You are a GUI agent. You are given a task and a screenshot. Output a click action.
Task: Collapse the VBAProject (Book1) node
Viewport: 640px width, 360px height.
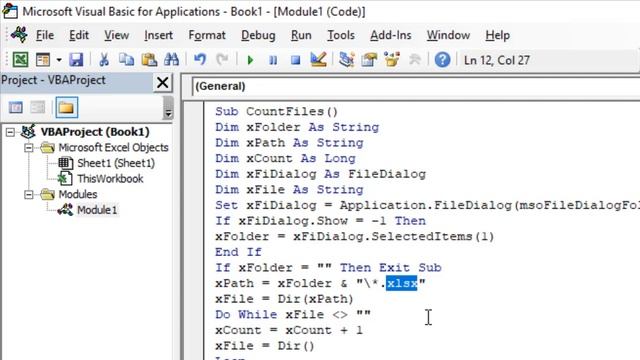point(10,132)
